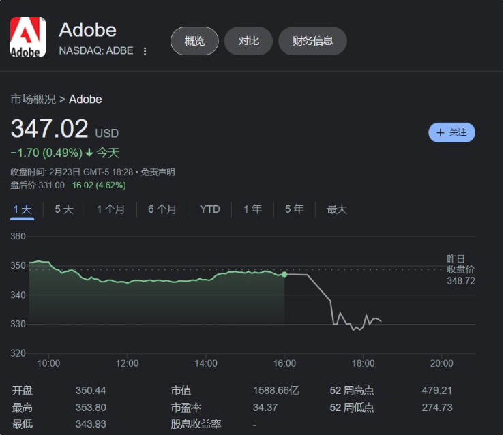The width and height of the screenshot is (504, 435).
Task: Switch chart to 1 个月 range
Action: pos(110,209)
